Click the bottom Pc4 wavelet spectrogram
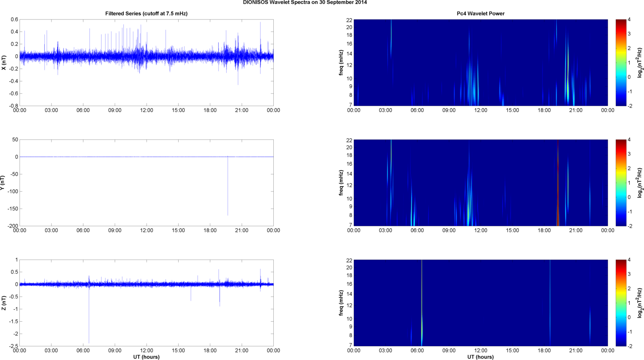 (x=481, y=303)
